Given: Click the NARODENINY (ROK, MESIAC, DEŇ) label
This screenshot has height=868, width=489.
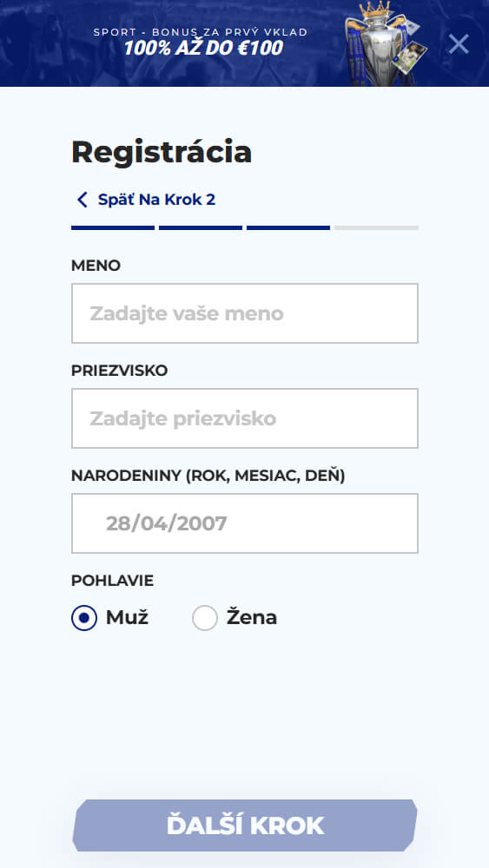Looking at the screenshot, I should [208, 476].
